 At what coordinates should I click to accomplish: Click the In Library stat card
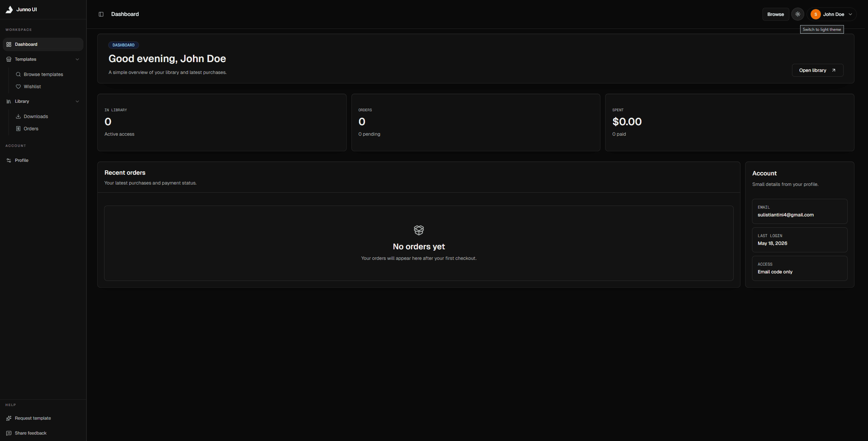coord(222,122)
